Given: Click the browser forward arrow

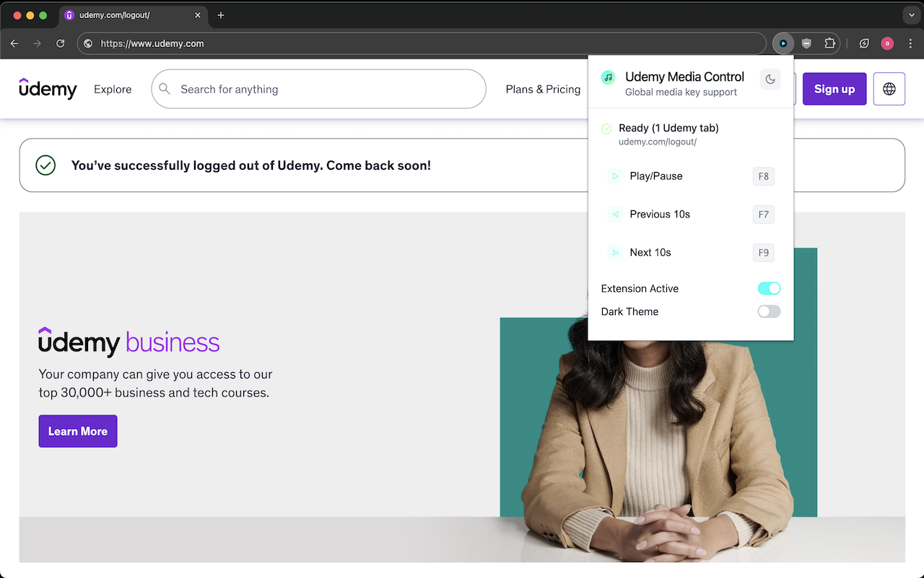Looking at the screenshot, I should [38, 43].
